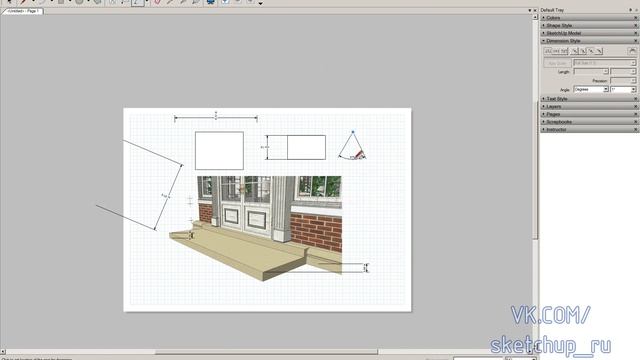This screenshot has height=360, width=640.
Task: Open the document tab list arrow
Action: point(530,11)
